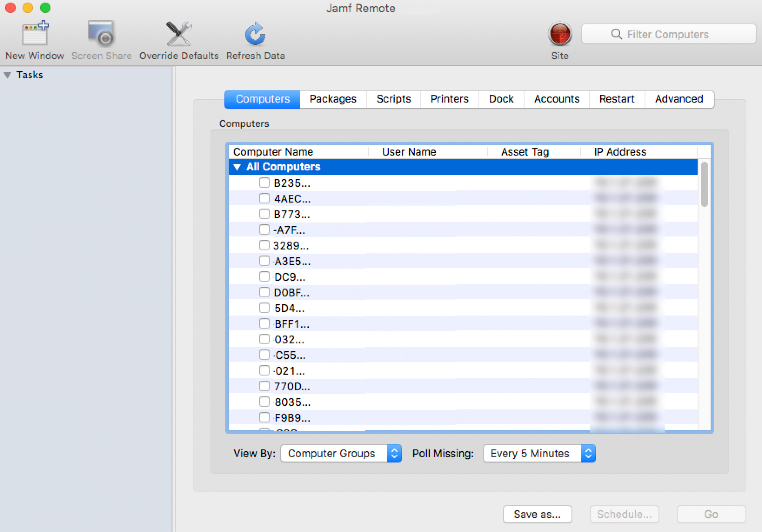Click the Save as button
This screenshot has width=762, height=532.
tap(537, 514)
